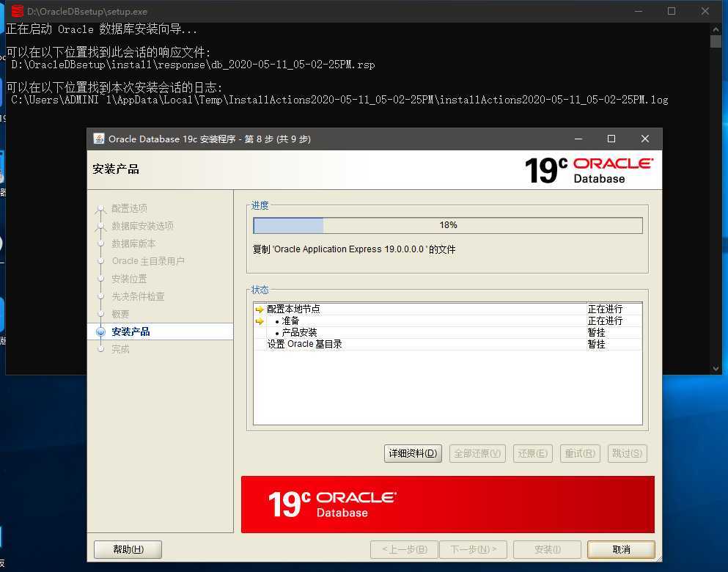Click the 跳过(S) skip button

(x=628, y=453)
